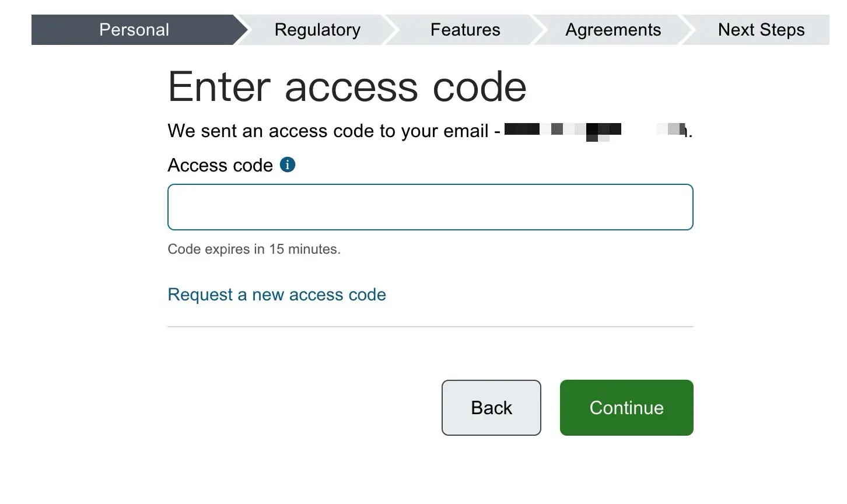The height and width of the screenshot is (504, 847).
Task: Switch to the Agreements step
Action: click(x=613, y=30)
